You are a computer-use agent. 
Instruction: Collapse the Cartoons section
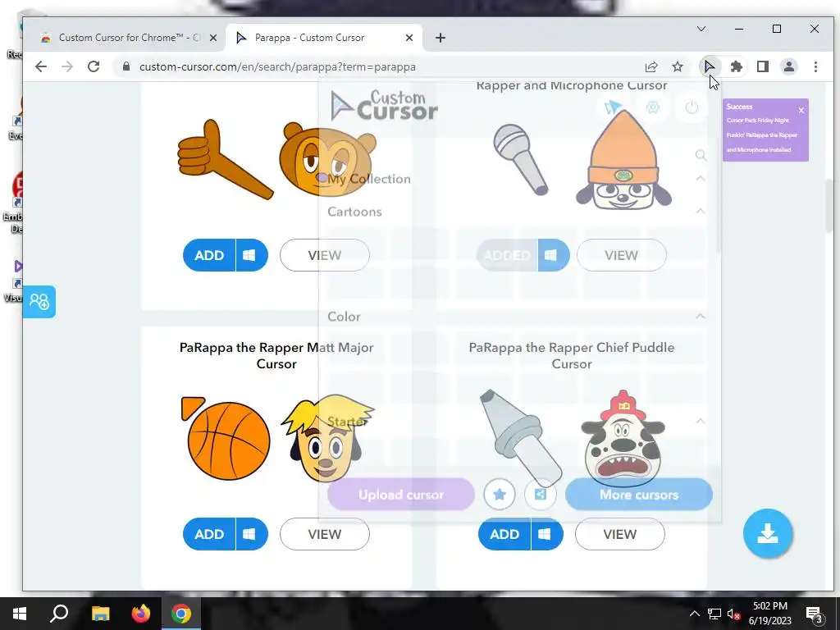(x=701, y=211)
